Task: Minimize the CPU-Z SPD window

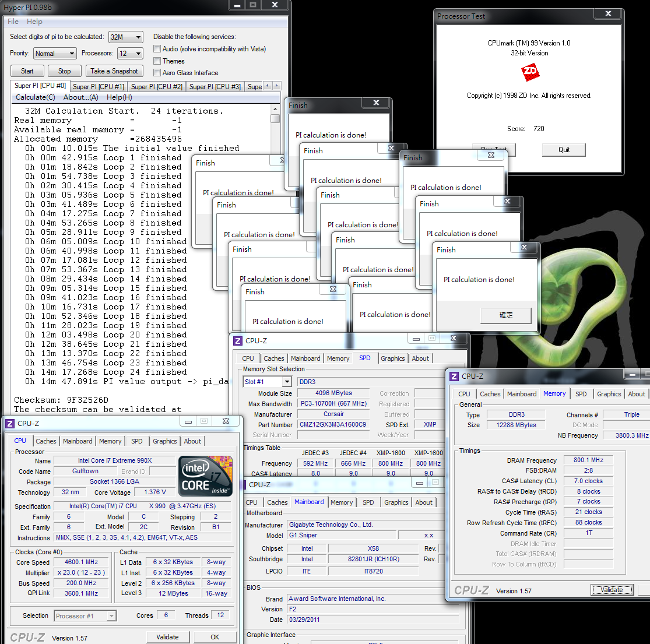Action: 416,339
